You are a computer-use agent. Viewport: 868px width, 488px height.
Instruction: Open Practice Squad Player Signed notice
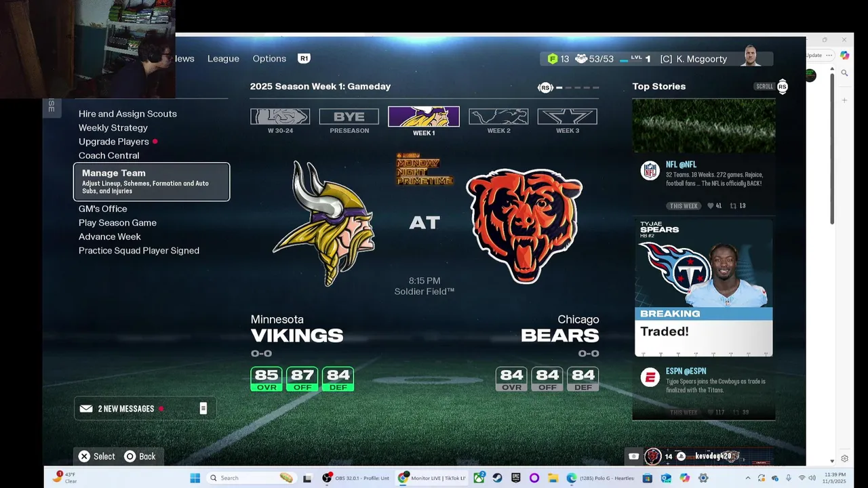point(139,250)
